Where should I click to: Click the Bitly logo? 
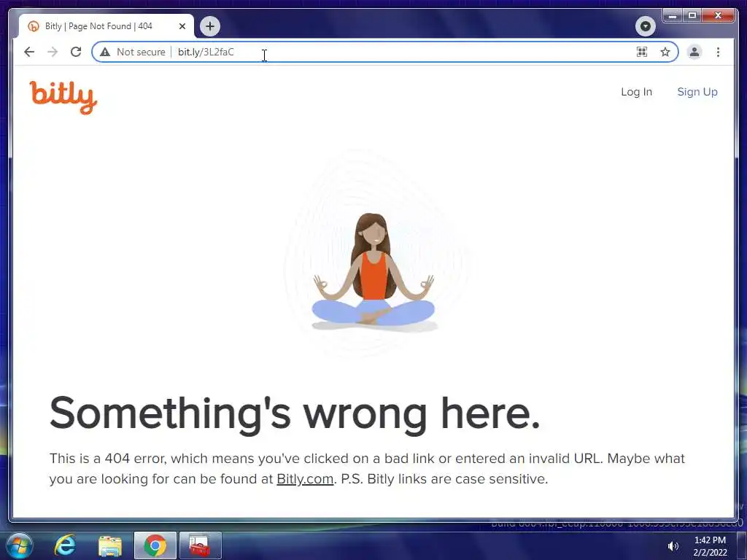(63, 98)
